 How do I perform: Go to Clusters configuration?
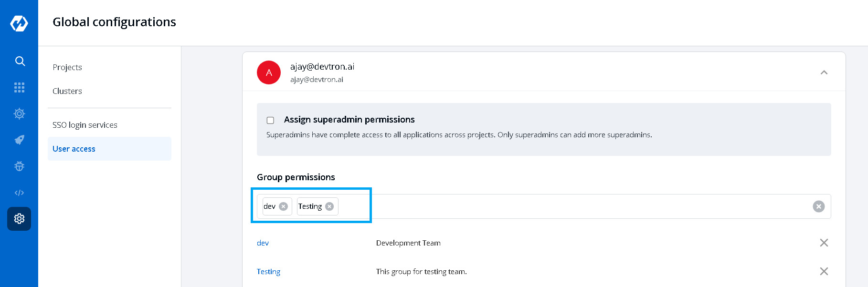pos(67,91)
